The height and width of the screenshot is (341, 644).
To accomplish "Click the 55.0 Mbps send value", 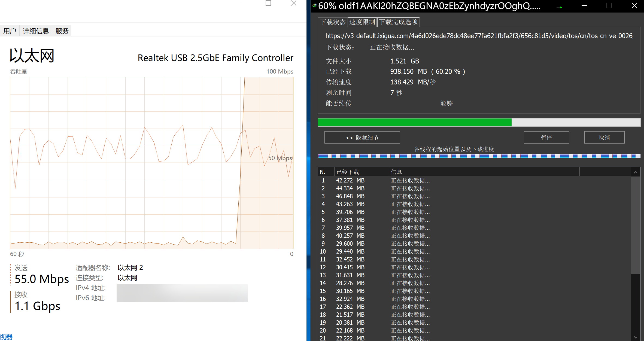I will click(x=42, y=279).
